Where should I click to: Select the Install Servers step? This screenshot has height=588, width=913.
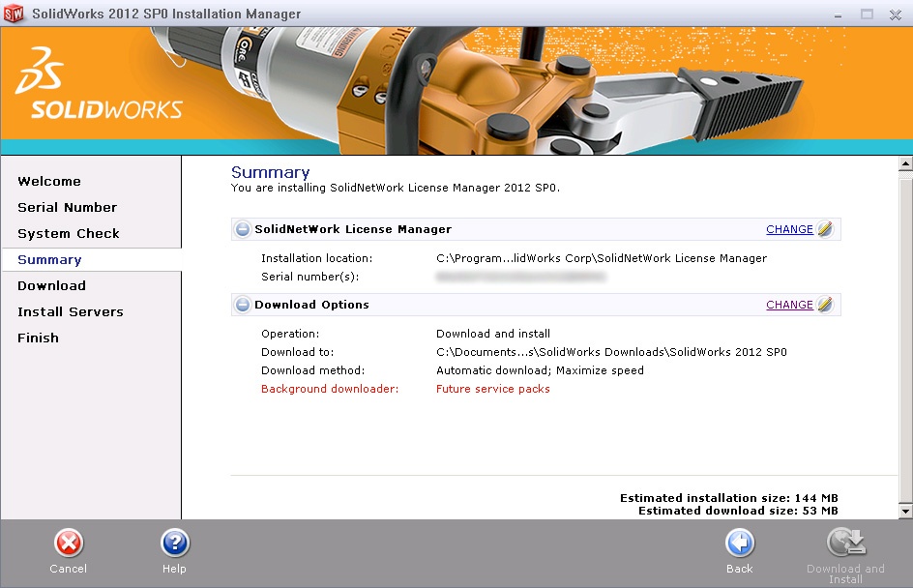pos(71,312)
